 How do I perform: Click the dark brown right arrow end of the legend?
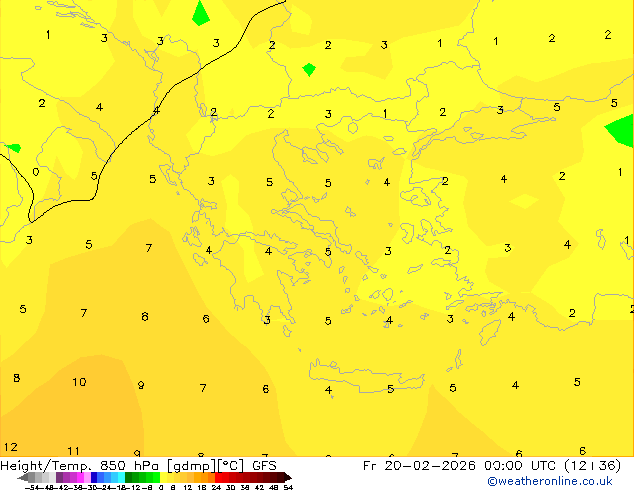point(288,477)
